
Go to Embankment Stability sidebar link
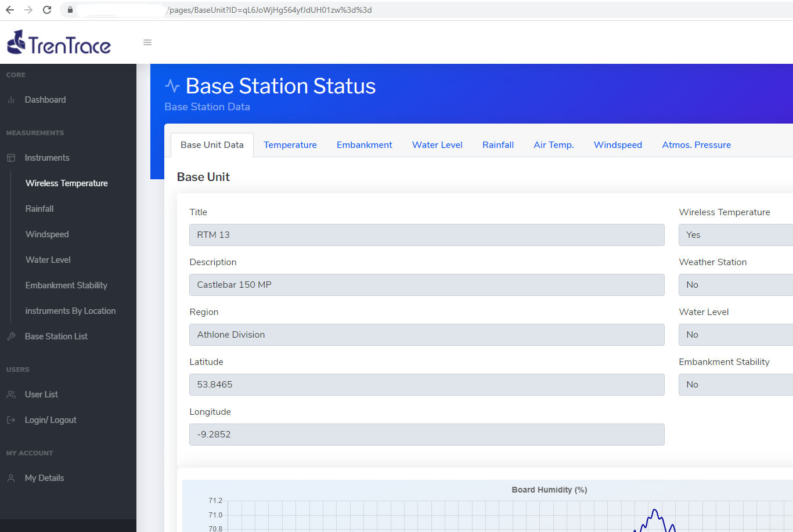(66, 285)
